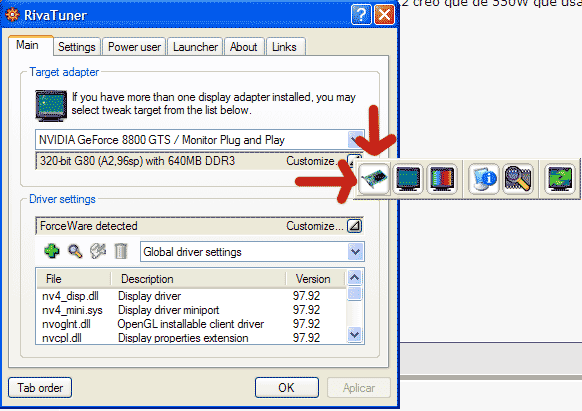Expand the NVIDIA GeForce 8800 GTS adapter list
This screenshot has height=411, width=582.
pos(355,140)
